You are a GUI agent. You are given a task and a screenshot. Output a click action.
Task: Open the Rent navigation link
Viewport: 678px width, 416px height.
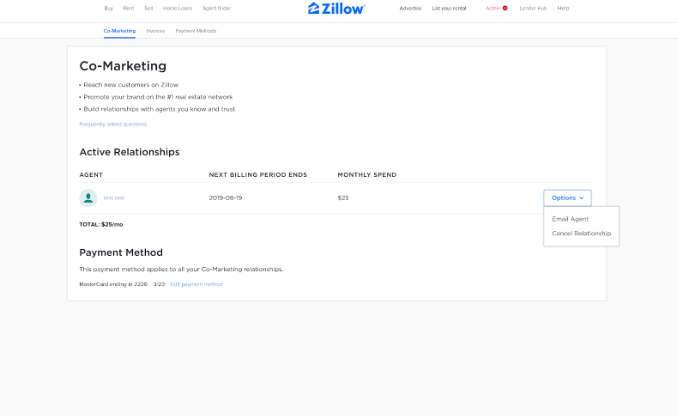point(128,8)
